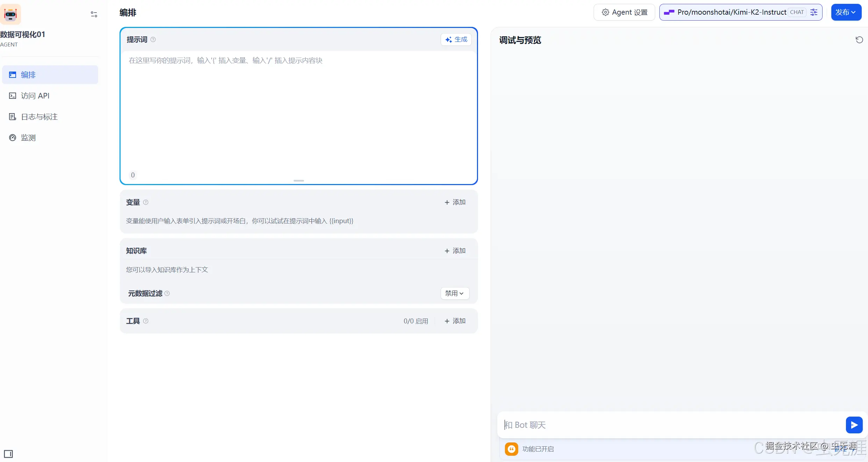Open the orchestration settings sliders icon
The height and width of the screenshot is (462, 868).
click(x=94, y=14)
